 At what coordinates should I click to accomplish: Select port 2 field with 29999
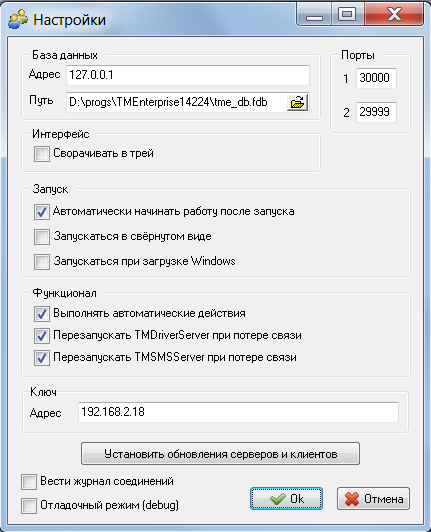click(x=376, y=112)
